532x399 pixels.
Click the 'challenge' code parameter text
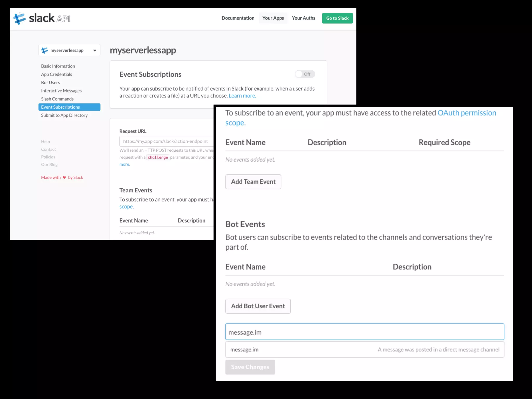coord(158,157)
